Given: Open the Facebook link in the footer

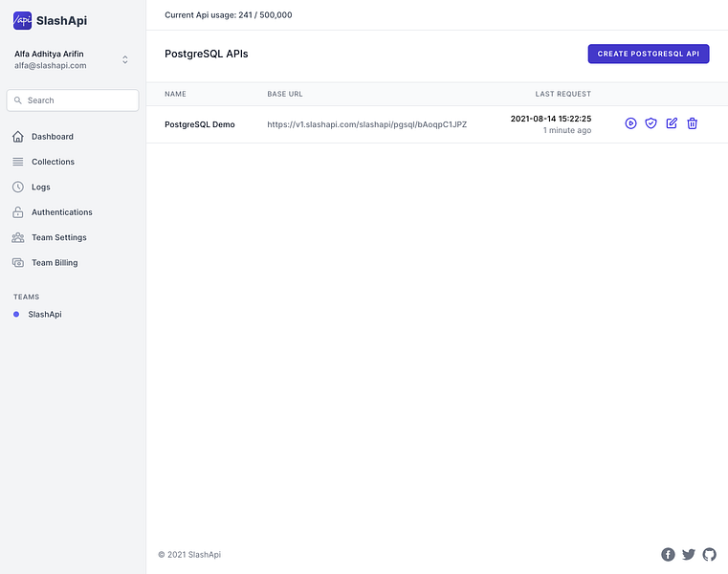Looking at the screenshot, I should [x=668, y=555].
